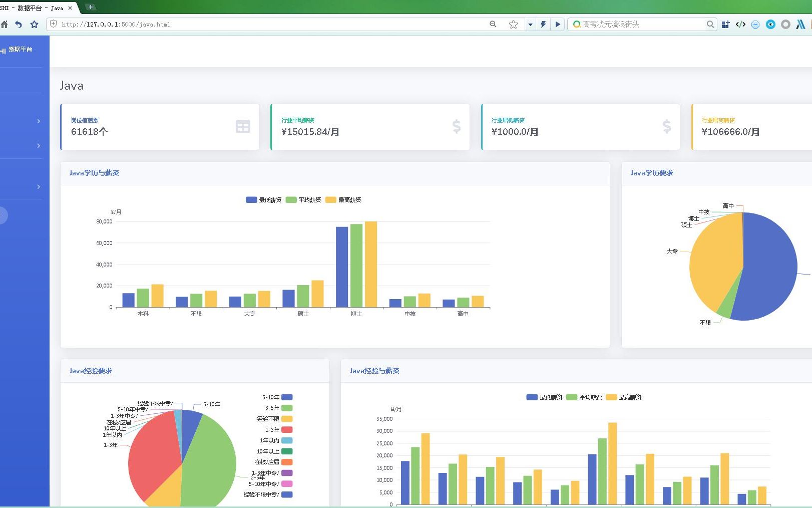Screen dimensions: 812x508
Task: Toggle 5-10年 entry in experience pie legend
Action: pyautogui.click(x=277, y=397)
